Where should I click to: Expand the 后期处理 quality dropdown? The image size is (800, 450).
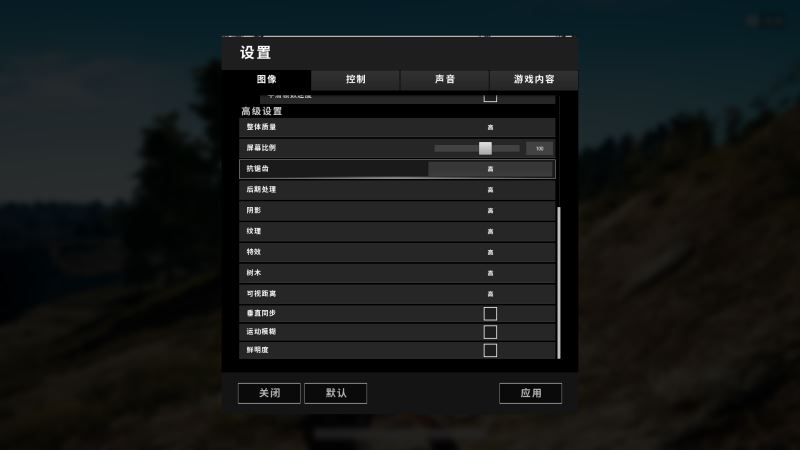[x=491, y=190]
